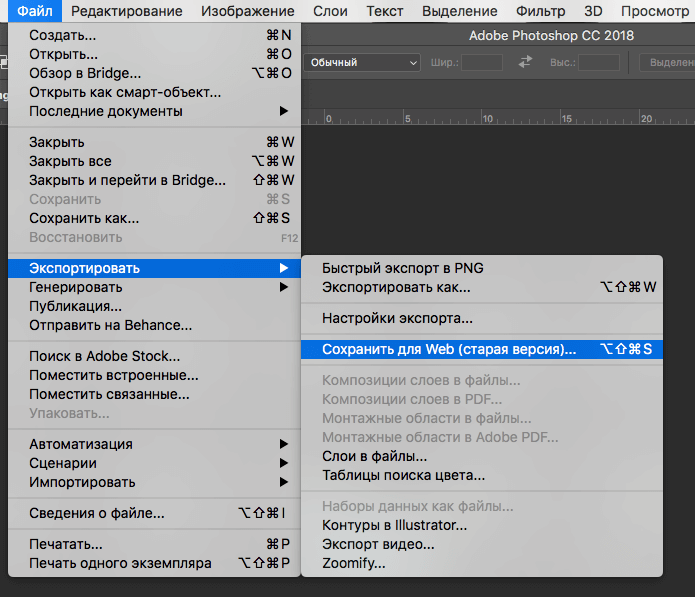Expand the Экспортировать submenu
This screenshot has width=695, height=597.
(x=154, y=268)
